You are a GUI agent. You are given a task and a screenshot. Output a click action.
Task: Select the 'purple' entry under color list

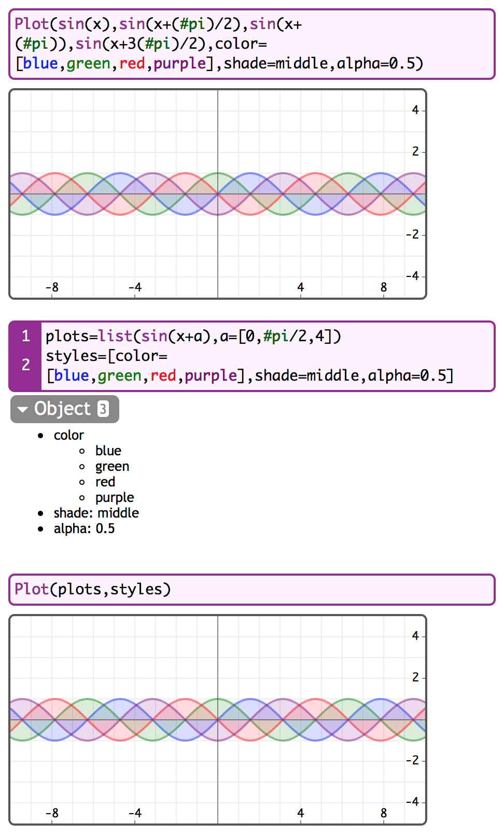tap(114, 497)
